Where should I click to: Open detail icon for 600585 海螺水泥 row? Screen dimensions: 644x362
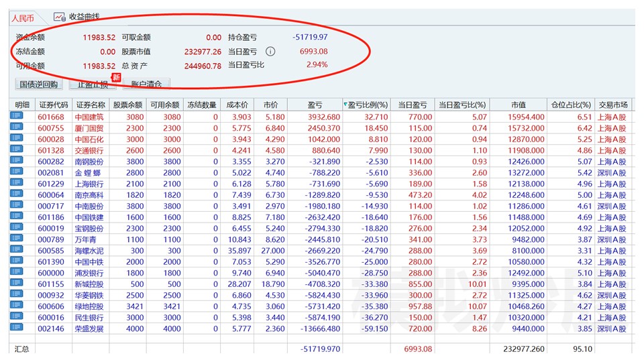16,249
